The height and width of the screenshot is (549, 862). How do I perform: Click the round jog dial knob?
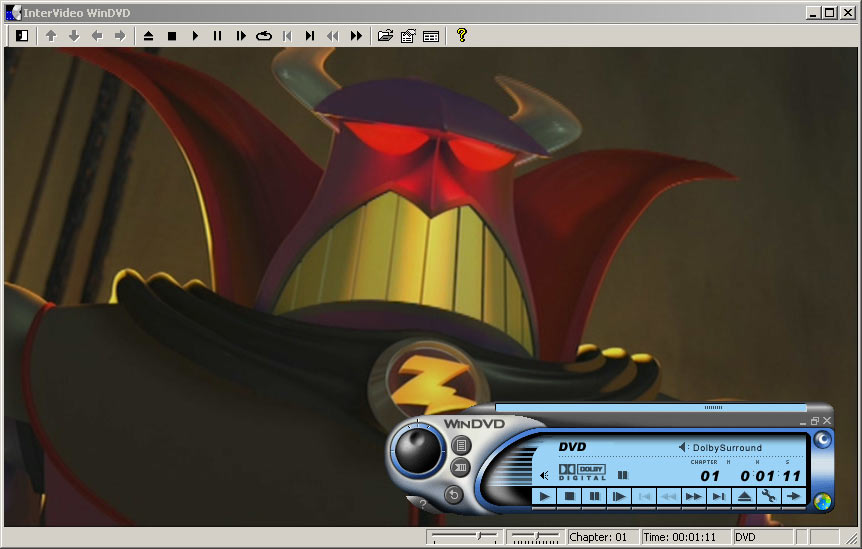tap(417, 450)
